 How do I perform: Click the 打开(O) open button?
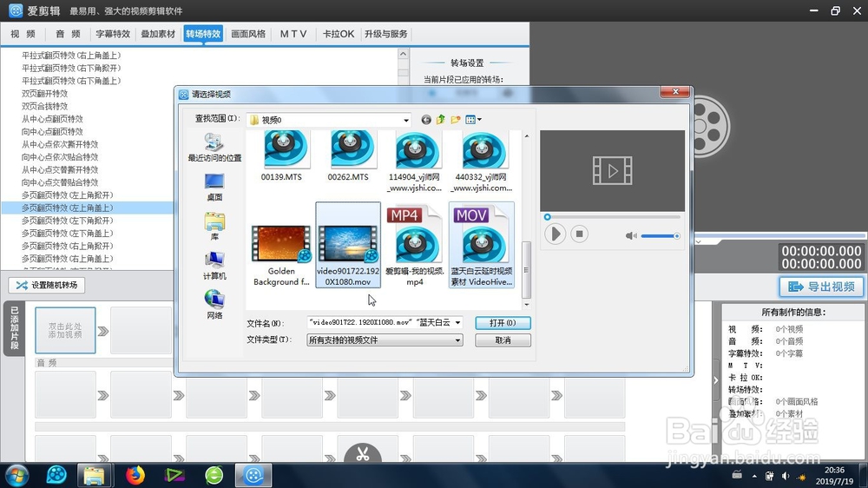(503, 323)
